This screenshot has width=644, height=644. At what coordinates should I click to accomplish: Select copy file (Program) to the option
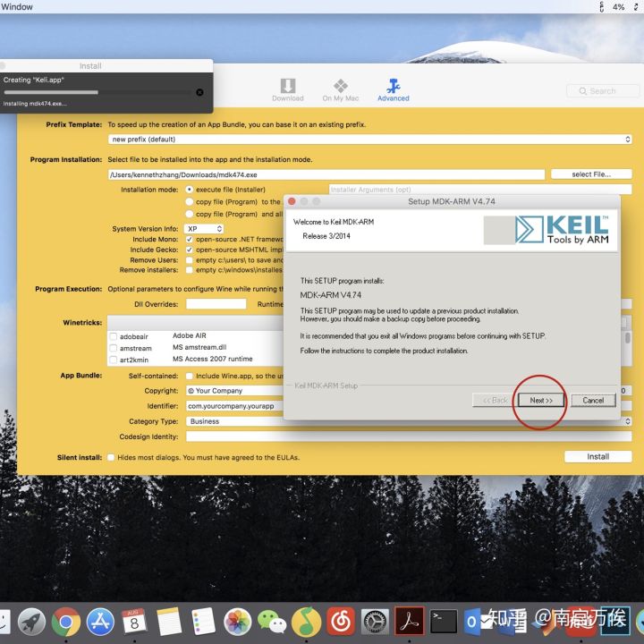pos(190,201)
